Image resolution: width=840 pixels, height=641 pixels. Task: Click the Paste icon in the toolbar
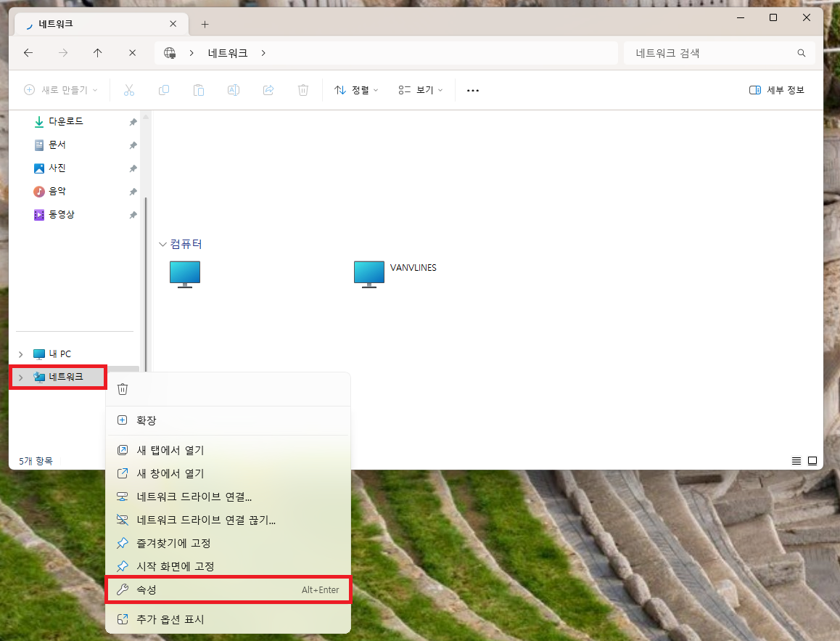pos(198,89)
